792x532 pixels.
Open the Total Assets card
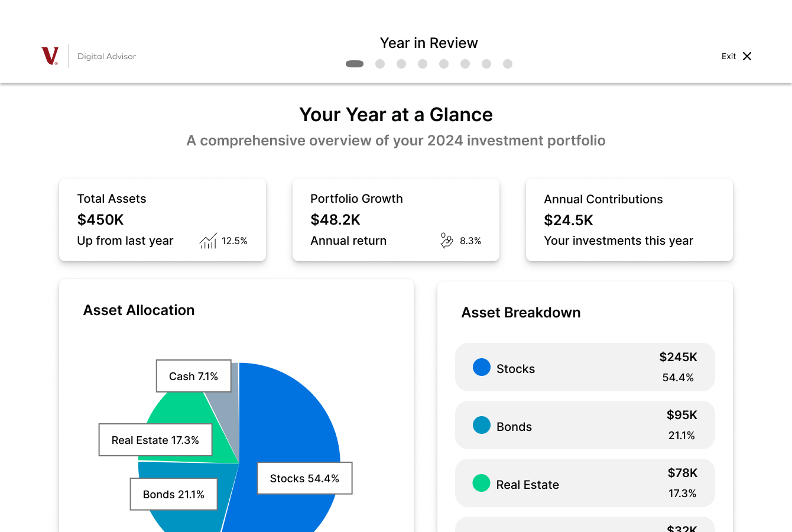click(163, 220)
